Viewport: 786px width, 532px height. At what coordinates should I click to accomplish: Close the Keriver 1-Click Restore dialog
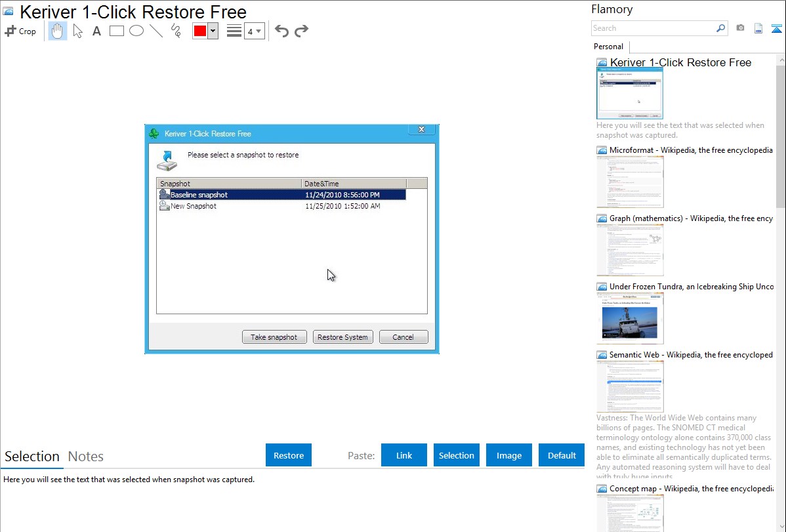click(422, 129)
